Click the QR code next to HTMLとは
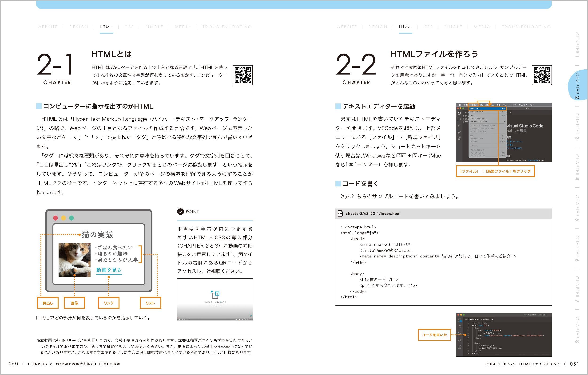588x375 pixels. tap(242, 75)
